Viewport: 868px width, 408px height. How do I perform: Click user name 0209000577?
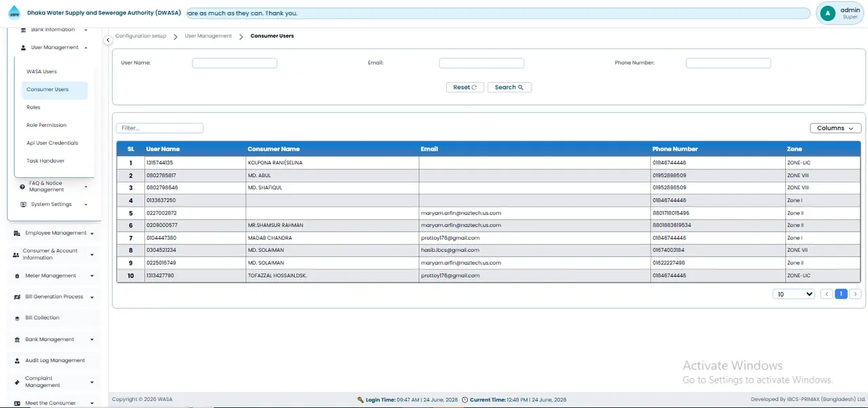click(161, 225)
